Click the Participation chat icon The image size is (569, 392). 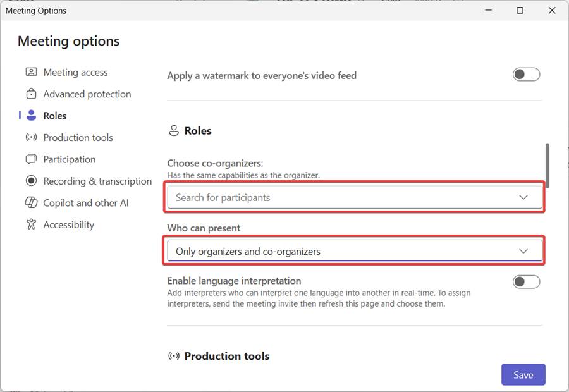(31, 159)
